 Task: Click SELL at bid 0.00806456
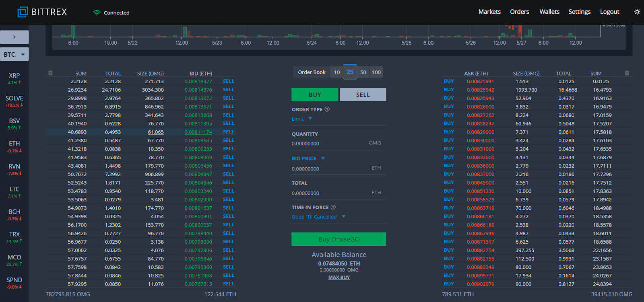pos(229,166)
